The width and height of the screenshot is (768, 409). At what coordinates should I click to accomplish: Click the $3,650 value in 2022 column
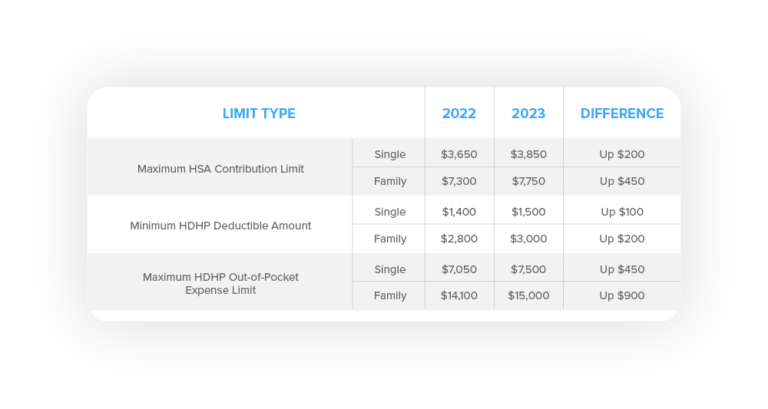[x=459, y=154]
